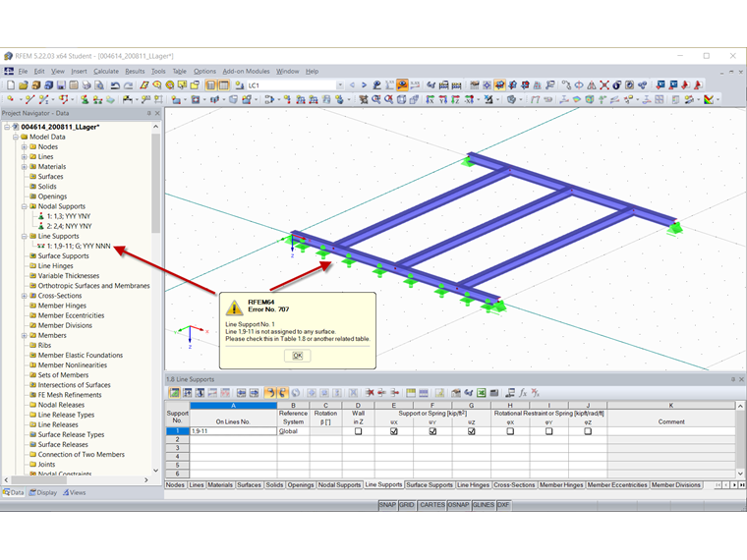Click the Print toolbar icon

[x=86, y=85]
